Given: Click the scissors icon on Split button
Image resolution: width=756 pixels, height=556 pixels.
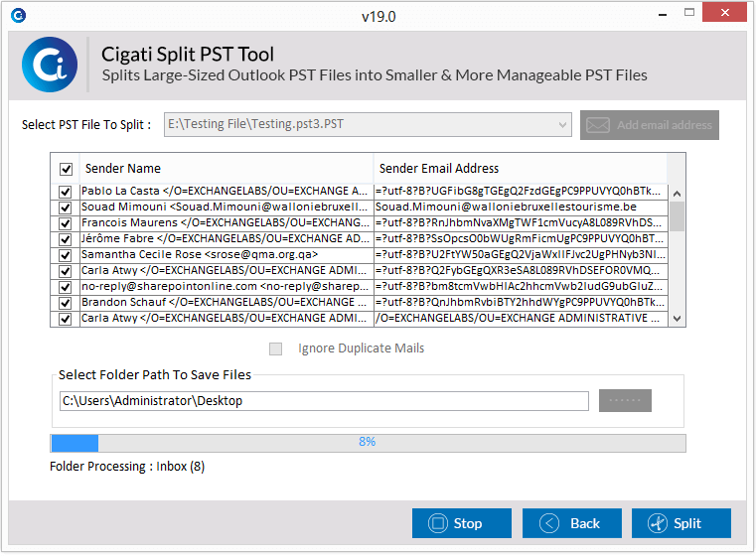Looking at the screenshot, I should point(658,523).
